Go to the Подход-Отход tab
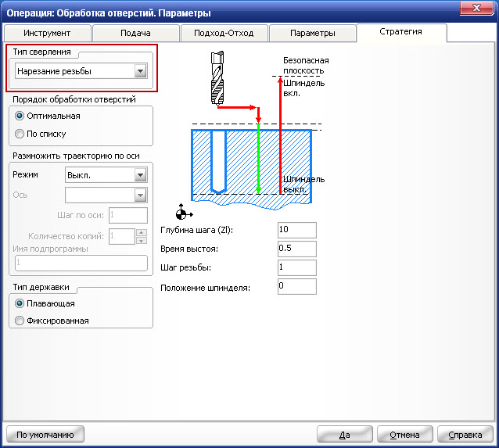Viewport: 499px width, 448px height. pos(224,33)
